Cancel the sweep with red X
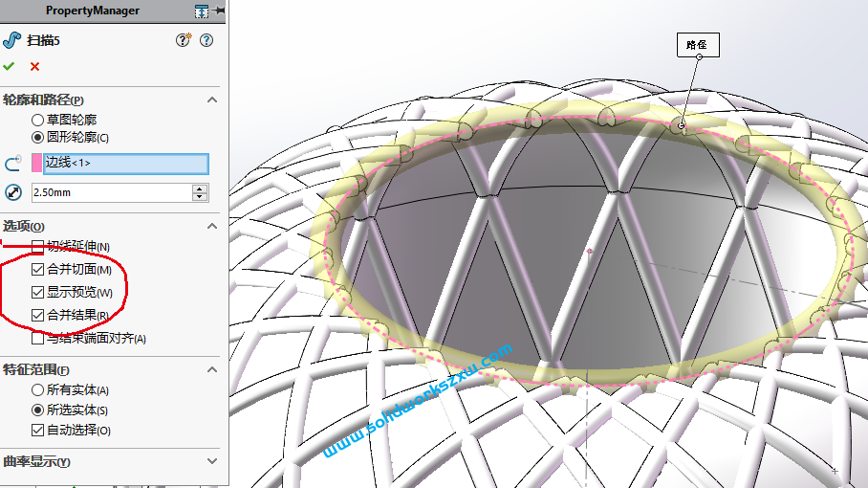Viewport: 868px width, 488px height. coord(34,66)
